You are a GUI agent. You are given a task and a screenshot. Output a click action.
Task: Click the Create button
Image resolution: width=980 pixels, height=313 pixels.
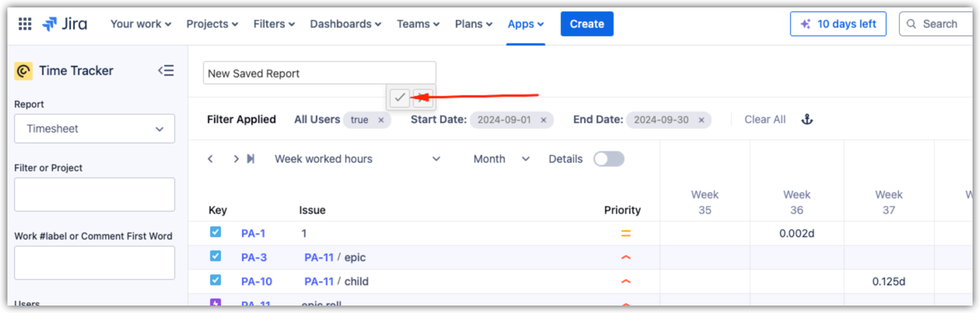point(587,24)
